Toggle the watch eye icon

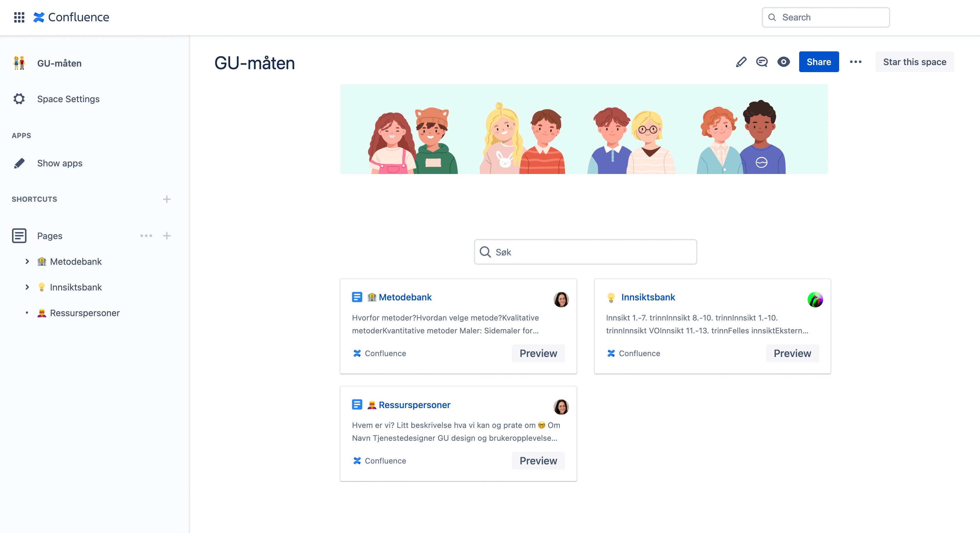pos(783,62)
